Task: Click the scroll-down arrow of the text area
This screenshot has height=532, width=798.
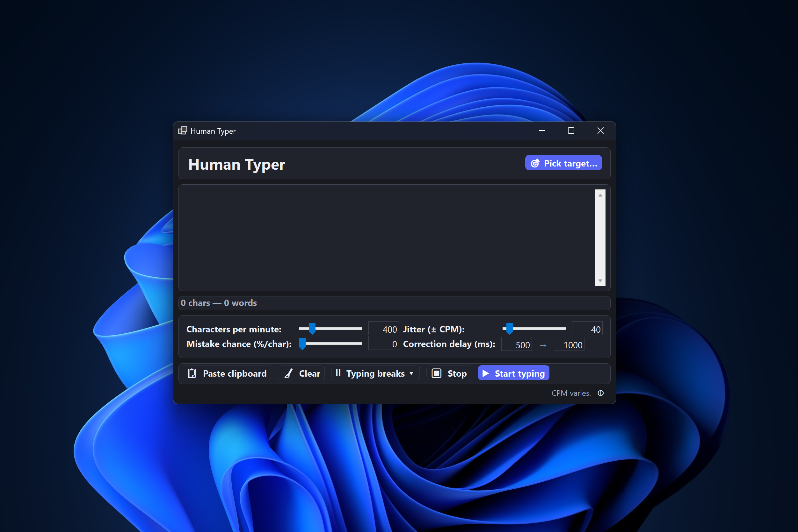Action: [x=600, y=281]
